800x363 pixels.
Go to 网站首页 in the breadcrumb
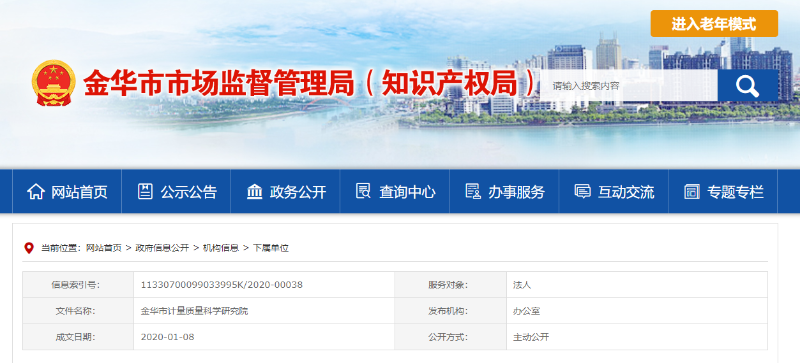104,248
